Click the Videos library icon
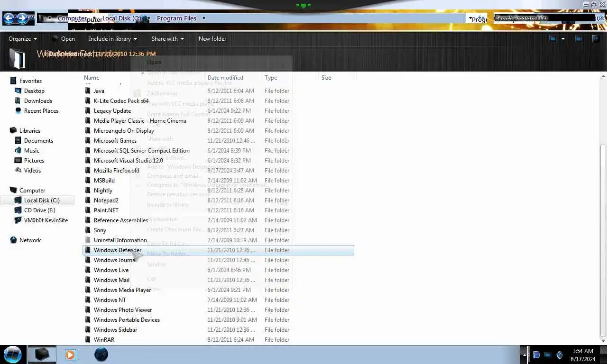The height and width of the screenshot is (364, 607). (18, 171)
